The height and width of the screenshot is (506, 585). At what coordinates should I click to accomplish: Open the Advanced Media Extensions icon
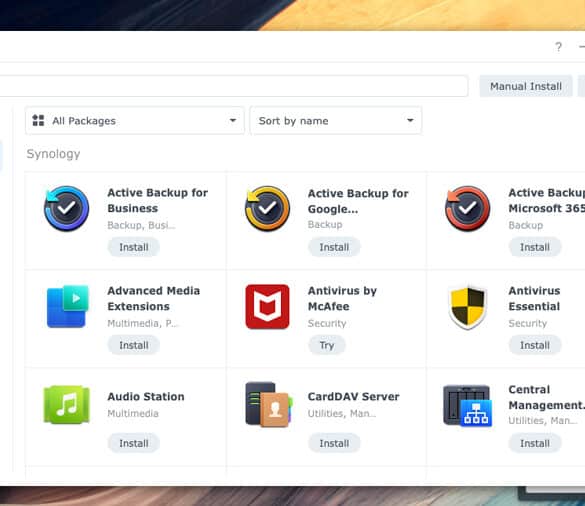68,307
